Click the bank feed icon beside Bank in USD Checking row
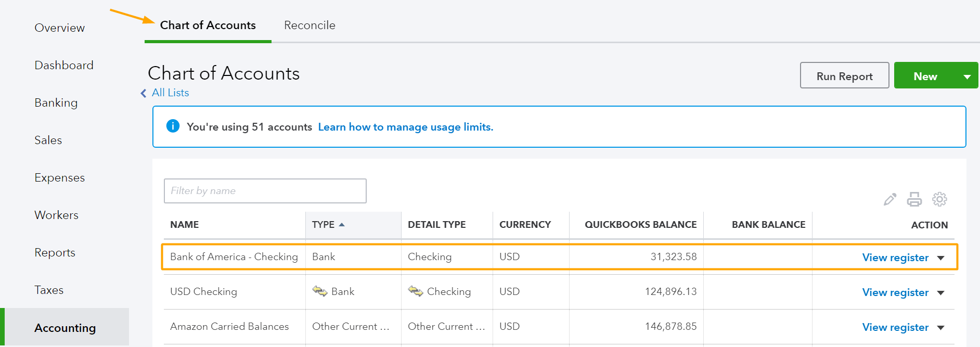Image resolution: width=980 pixels, height=347 pixels. tap(319, 291)
